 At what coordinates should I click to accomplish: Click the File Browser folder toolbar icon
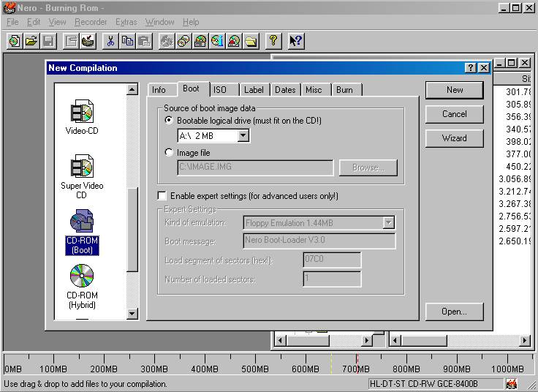[x=251, y=41]
